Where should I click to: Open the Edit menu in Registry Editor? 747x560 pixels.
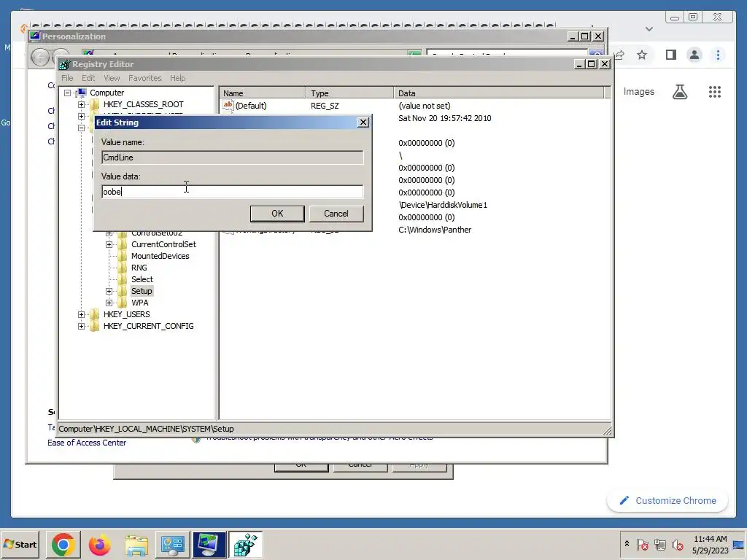[88, 78]
